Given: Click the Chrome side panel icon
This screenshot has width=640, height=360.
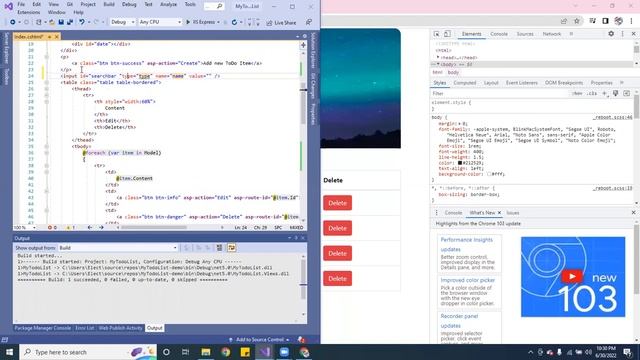Looking at the screenshot, I should tap(605, 21).
